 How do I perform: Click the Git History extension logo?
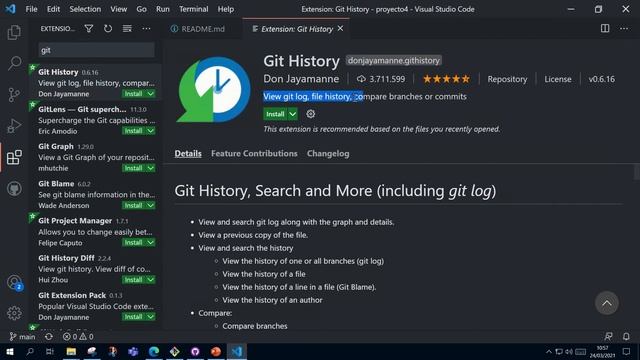click(x=213, y=90)
